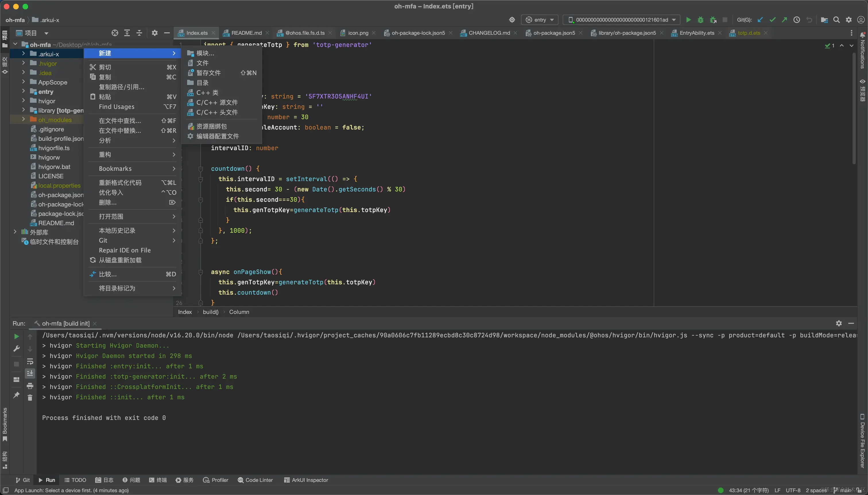Select C++ 类 in the 新建 submenu
Viewport: 868px width, 495px height.
tap(222, 93)
